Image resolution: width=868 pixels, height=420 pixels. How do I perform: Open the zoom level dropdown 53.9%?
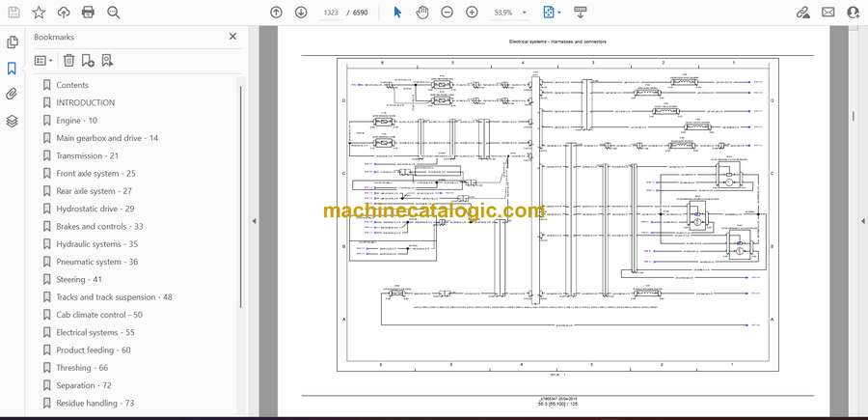point(510,13)
